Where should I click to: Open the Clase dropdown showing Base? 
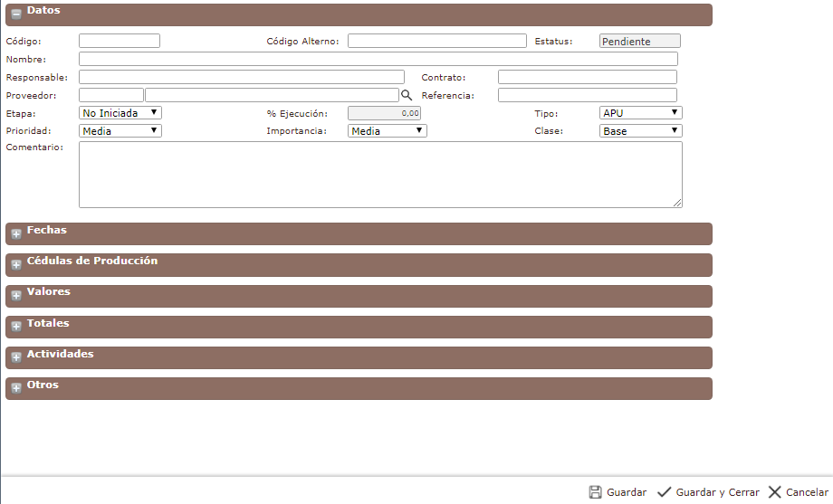[640, 130]
